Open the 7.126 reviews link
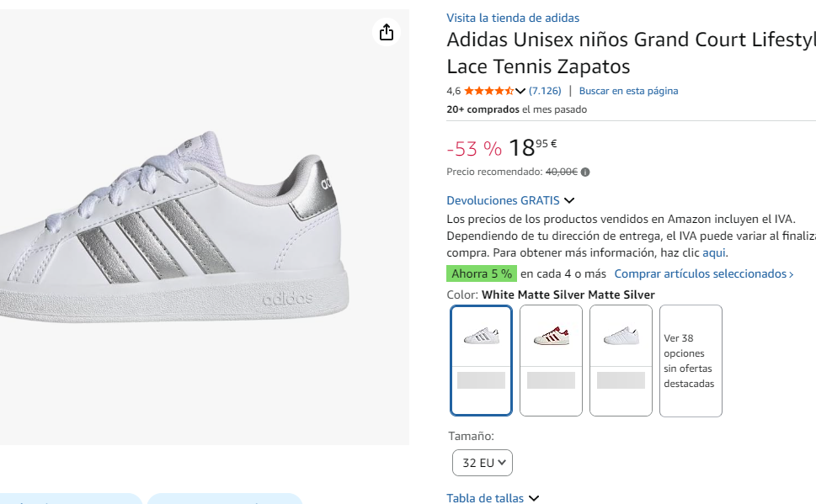The width and height of the screenshot is (816, 504). 545,91
